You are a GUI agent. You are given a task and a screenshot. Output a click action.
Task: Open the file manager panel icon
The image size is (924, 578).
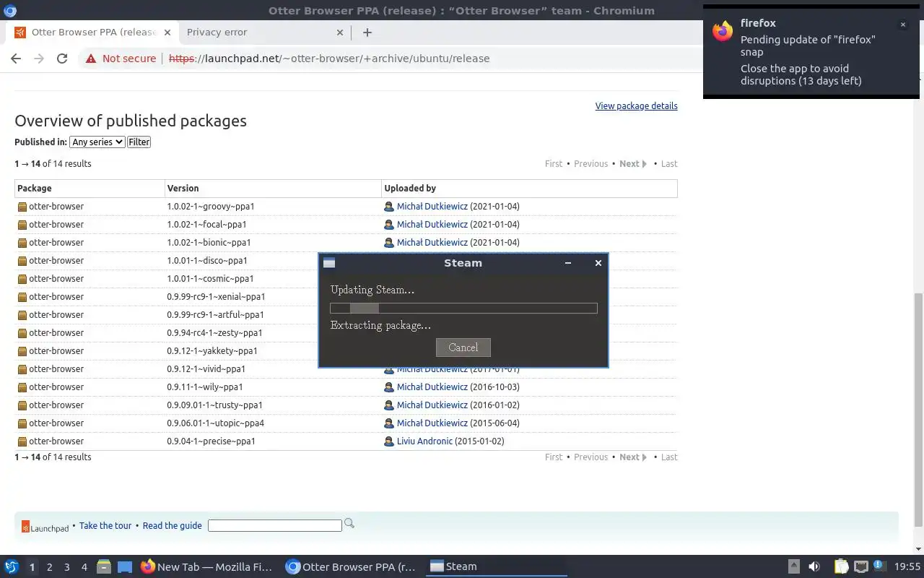[x=104, y=567]
